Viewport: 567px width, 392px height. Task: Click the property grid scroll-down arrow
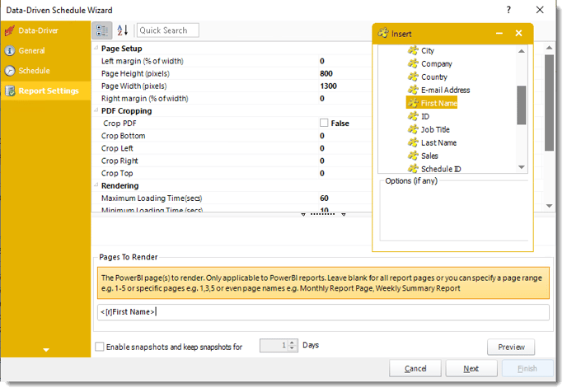(x=549, y=206)
